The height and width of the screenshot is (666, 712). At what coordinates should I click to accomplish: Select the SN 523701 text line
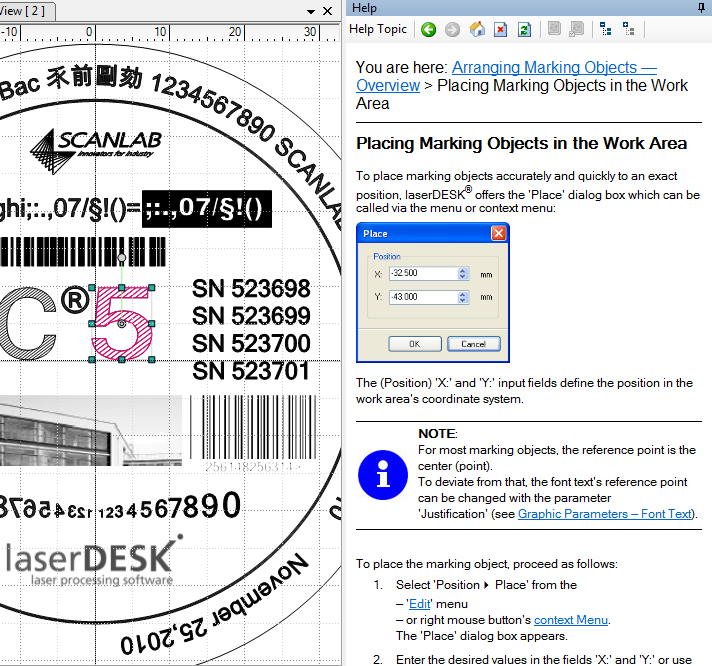[251, 371]
